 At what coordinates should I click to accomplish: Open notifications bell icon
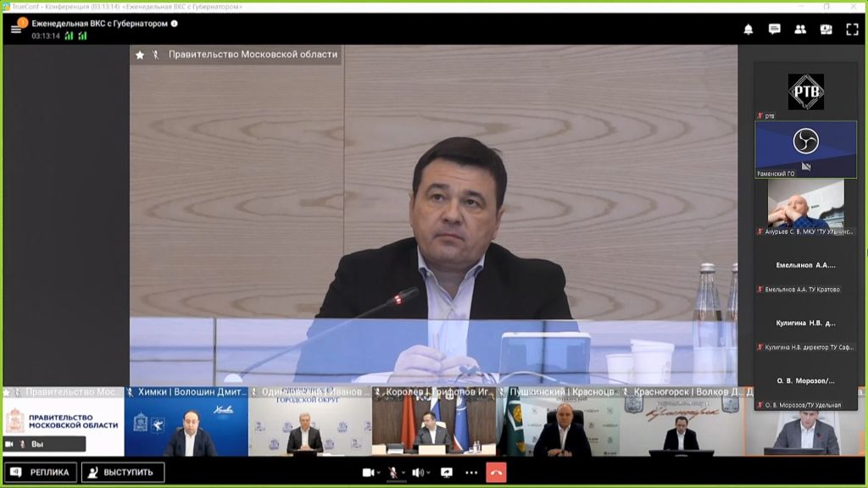[748, 30]
